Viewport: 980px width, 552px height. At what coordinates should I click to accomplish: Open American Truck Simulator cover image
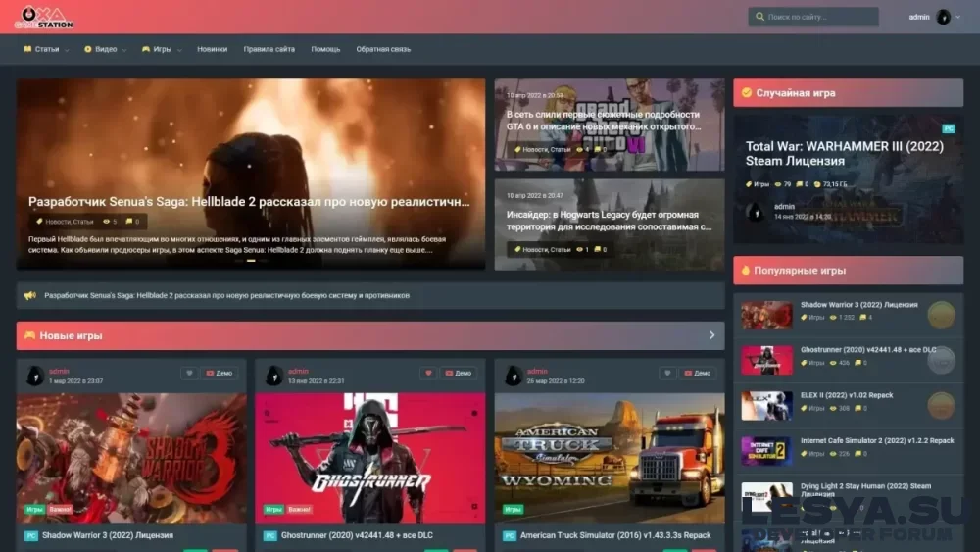610,458
